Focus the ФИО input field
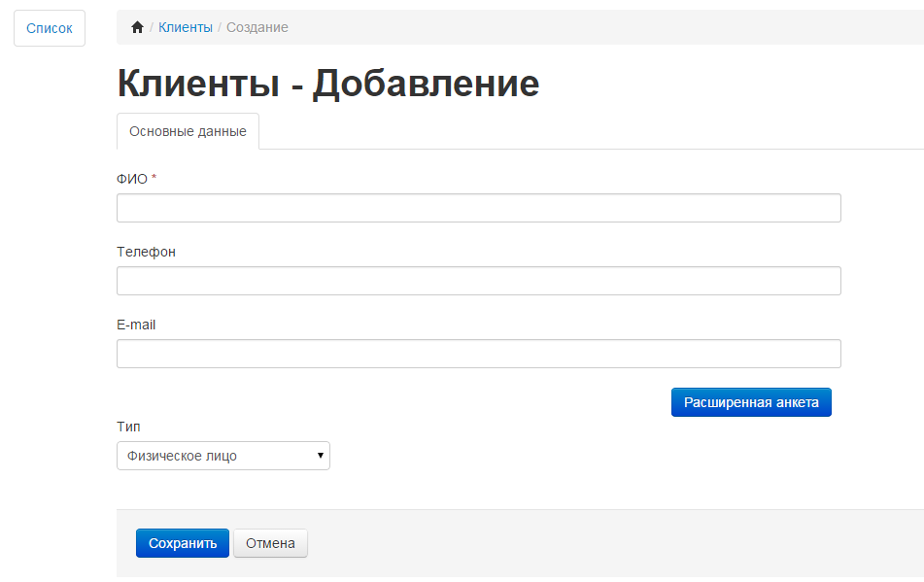Image resolution: width=924 pixels, height=582 pixels. [x=478, y=208]
